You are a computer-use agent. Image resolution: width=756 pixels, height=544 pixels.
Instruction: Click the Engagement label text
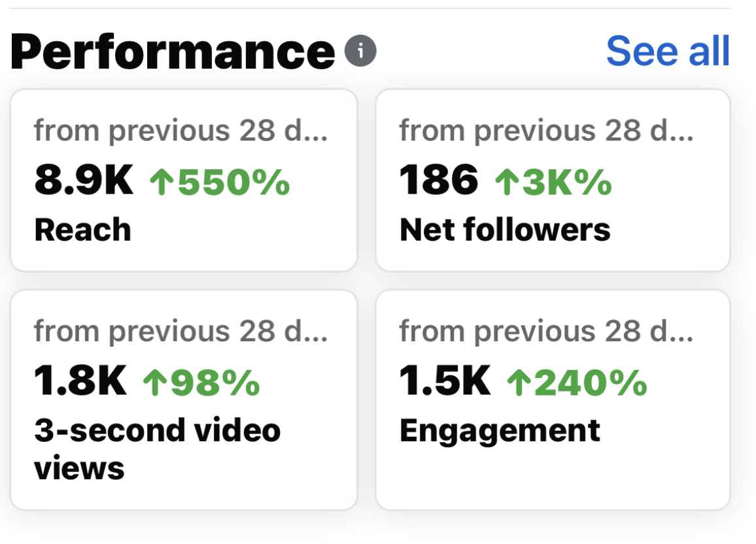tap(500, 431)
